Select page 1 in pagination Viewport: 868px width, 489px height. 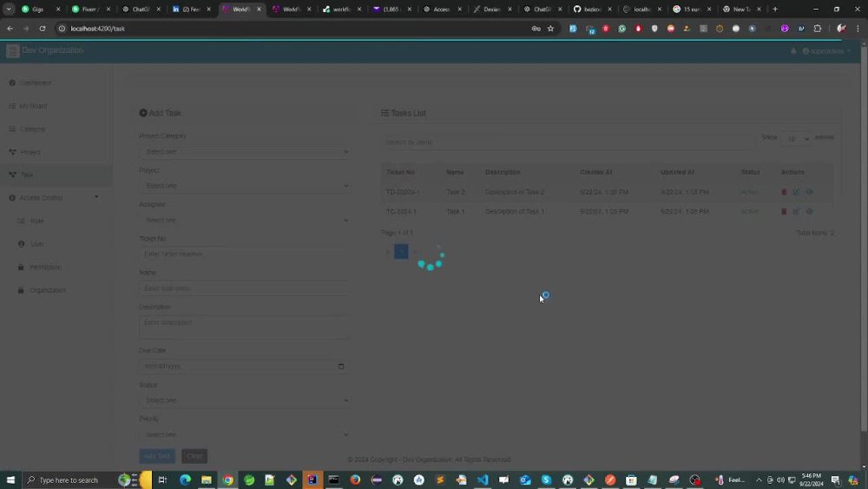point(401,252)
